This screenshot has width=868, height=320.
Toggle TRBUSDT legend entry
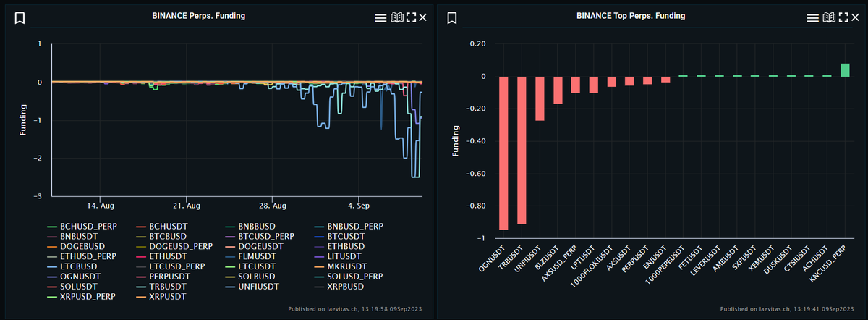(161, 287)
